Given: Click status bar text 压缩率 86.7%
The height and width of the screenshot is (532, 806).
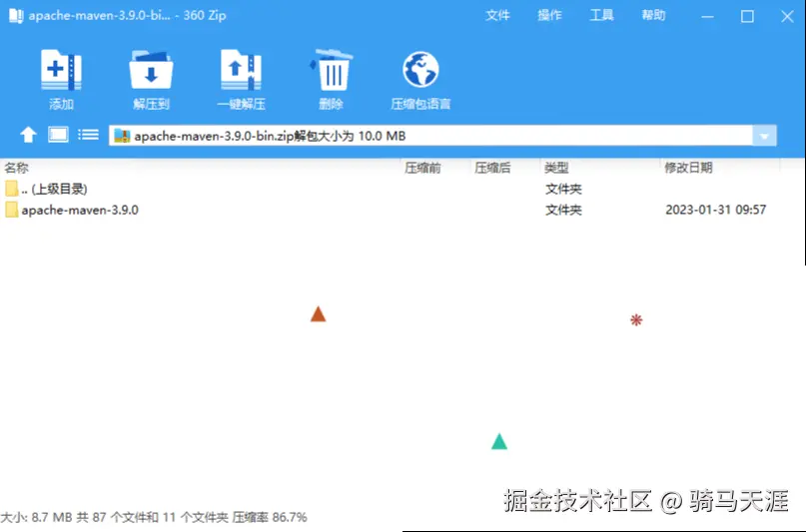Looking at the screenshot, I should pyautogui.click(x=270, y=517).
